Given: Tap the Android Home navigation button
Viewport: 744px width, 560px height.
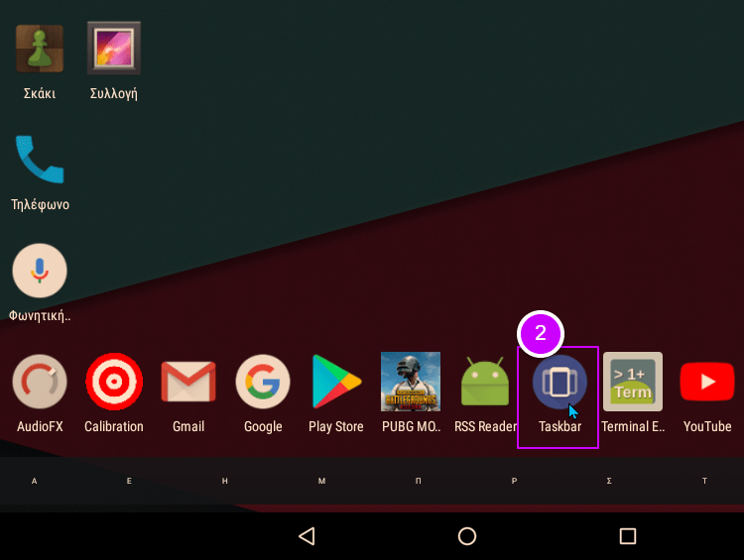Looking at the screenshot, I should [467, 536].
